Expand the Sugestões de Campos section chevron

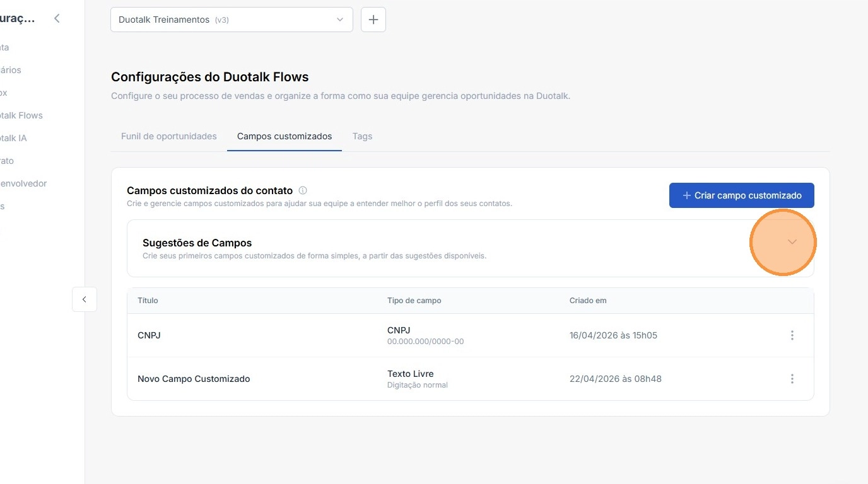point(792,243)
